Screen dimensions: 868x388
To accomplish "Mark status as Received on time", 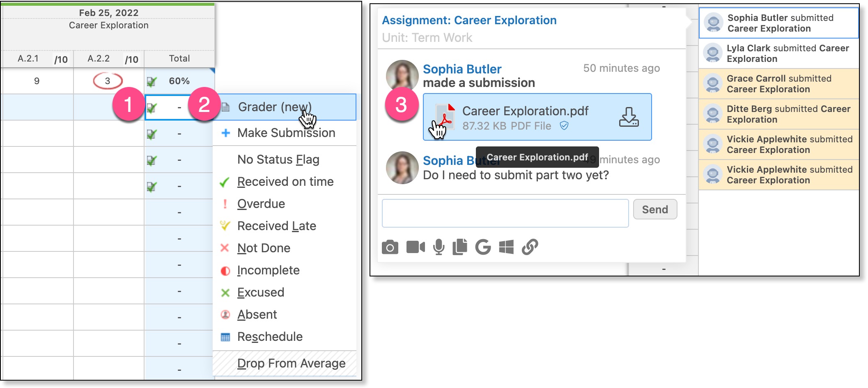I will 285,182.
